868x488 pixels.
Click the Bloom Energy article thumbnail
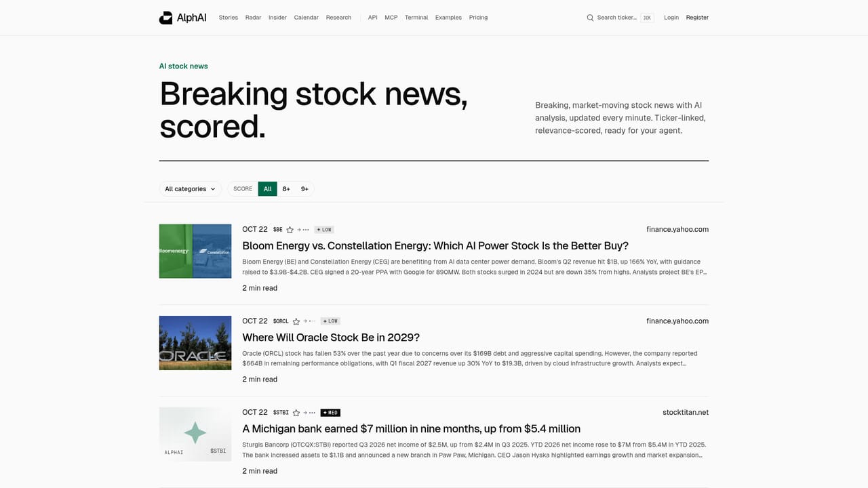click(x=195, y=251)
